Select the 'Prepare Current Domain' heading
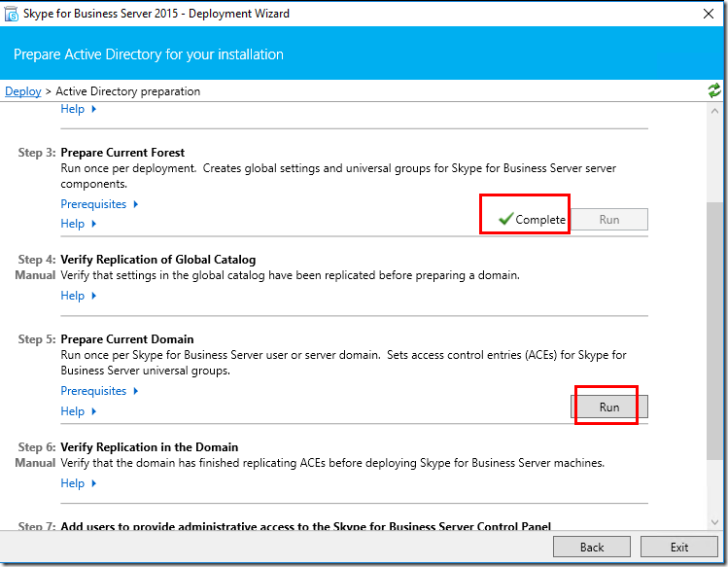The width and height of the screenshot is (728, 567). [127, 339]
